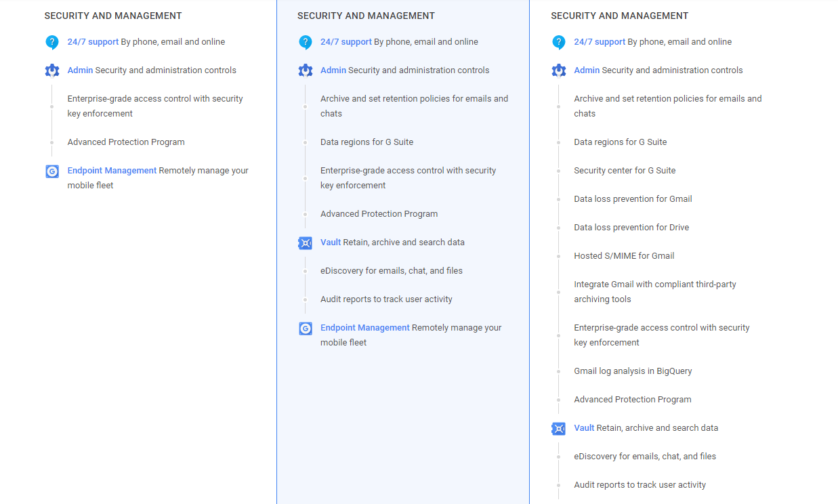This screenshot has height=504, width=838.
Task: Click the Vault link in the third column
Action: click(x=583, y=427)
